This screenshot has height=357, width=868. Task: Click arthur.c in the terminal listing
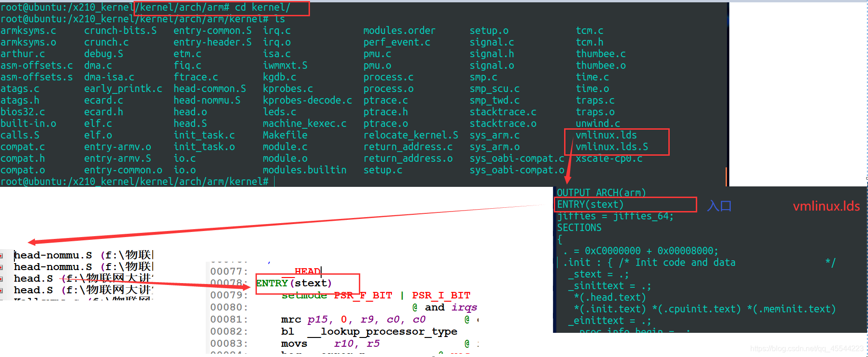[x=23, y=54]
